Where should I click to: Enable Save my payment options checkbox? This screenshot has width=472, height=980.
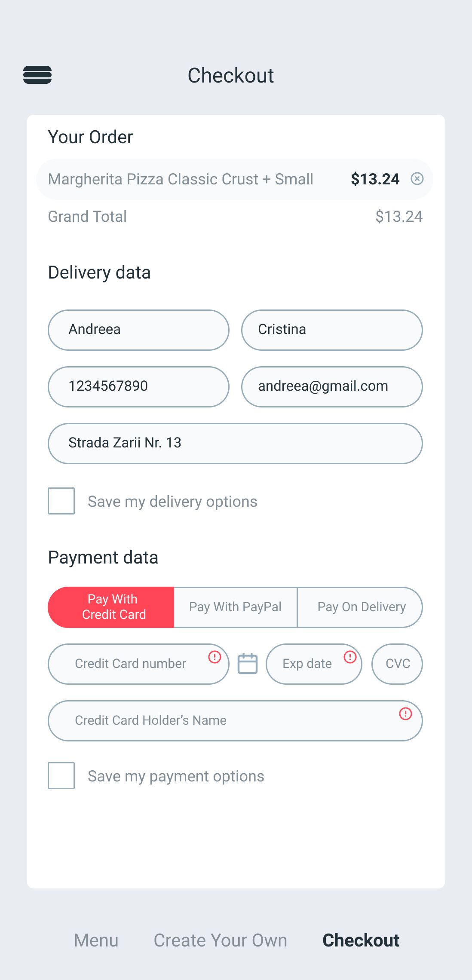[x=61, y=775]
